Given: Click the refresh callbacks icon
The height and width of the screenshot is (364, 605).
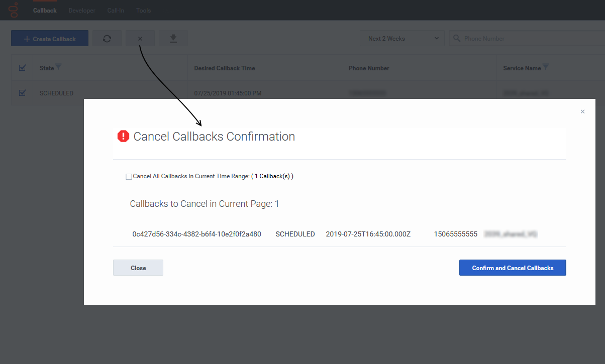Looking at the screenshot, I should coord(107,39).
